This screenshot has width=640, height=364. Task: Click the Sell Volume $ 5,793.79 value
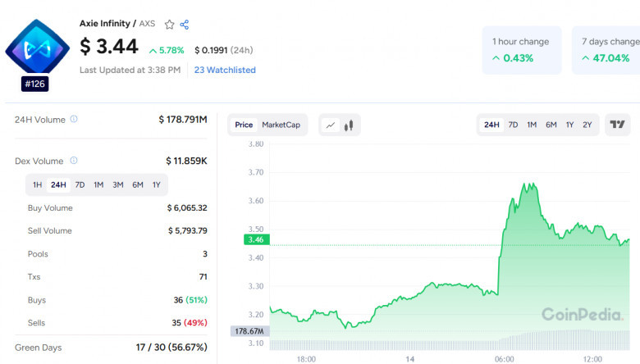[x=188, y=230]
